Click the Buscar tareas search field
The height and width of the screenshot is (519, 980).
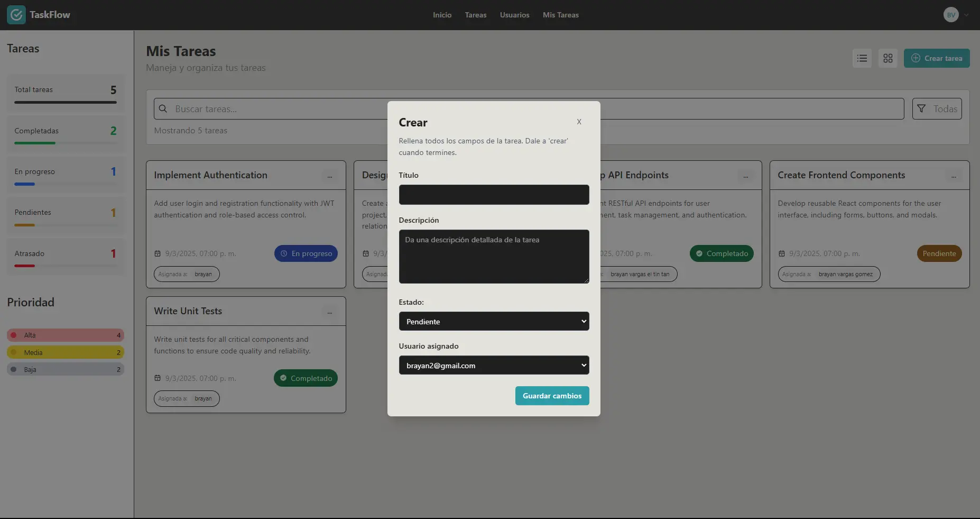pos(529,108)
